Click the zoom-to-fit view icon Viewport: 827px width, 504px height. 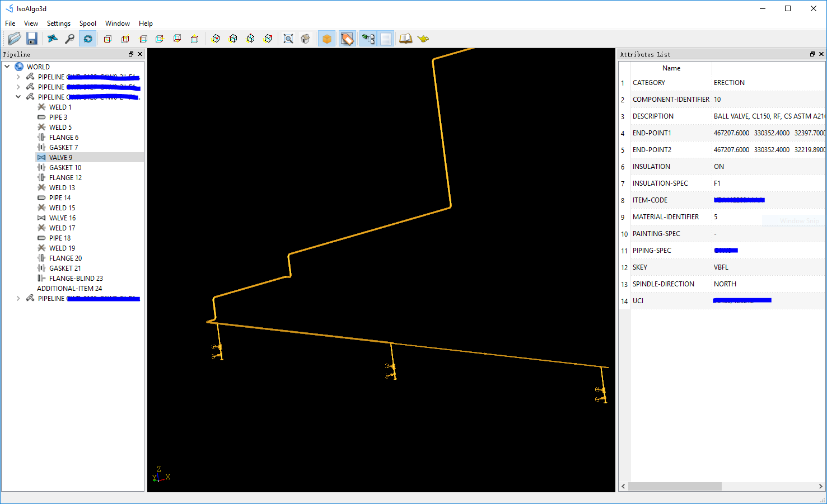click(288, 39)
